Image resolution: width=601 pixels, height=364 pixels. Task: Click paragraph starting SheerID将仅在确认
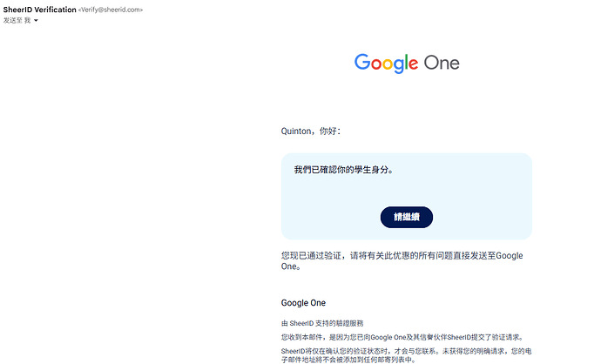coord(406,355)
